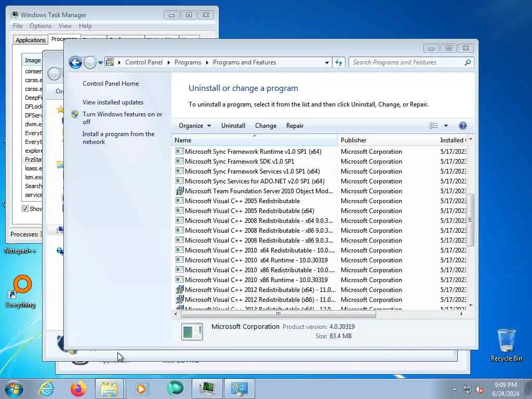Click the horizontal scrollbar thumb of program list
Screen dimensions: 532x399
[278, 314]
